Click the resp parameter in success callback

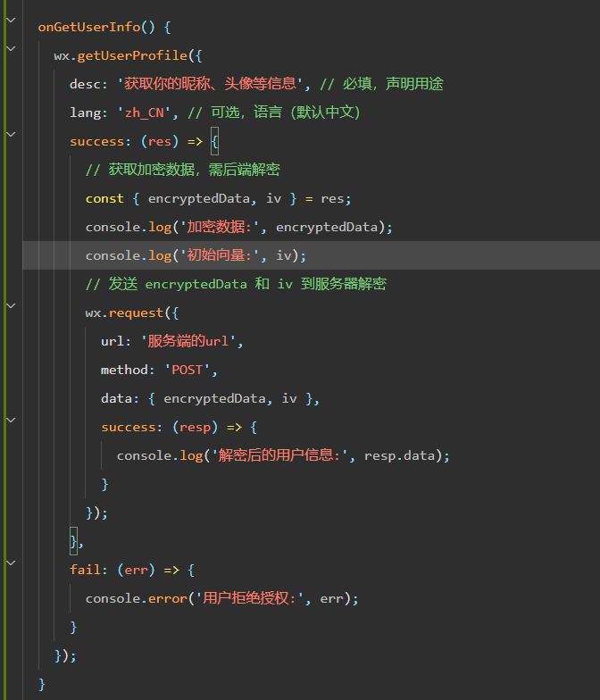point(195,428)
